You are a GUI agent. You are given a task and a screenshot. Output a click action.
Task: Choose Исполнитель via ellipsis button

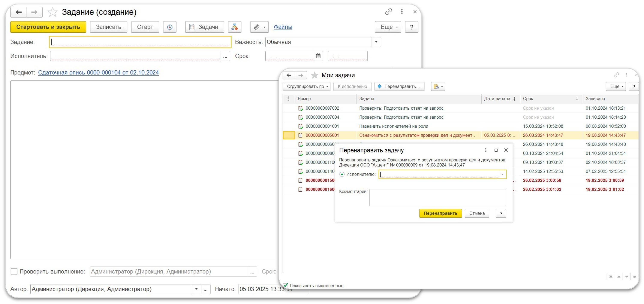coord(225,56)
